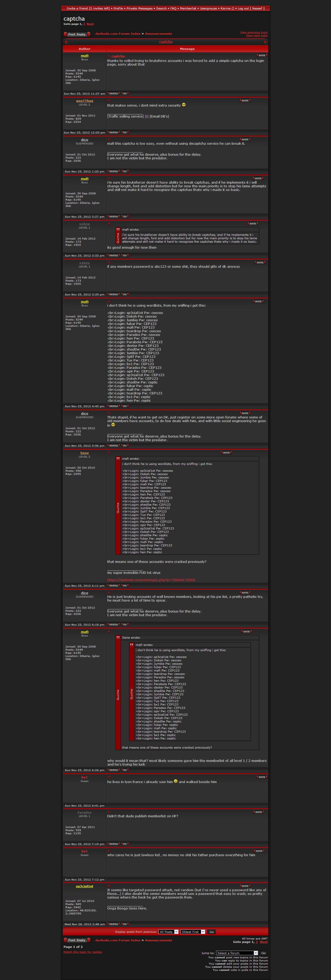Open the All Posts dropdown
This screenshot has height=980, width=331.
[168, 932]
